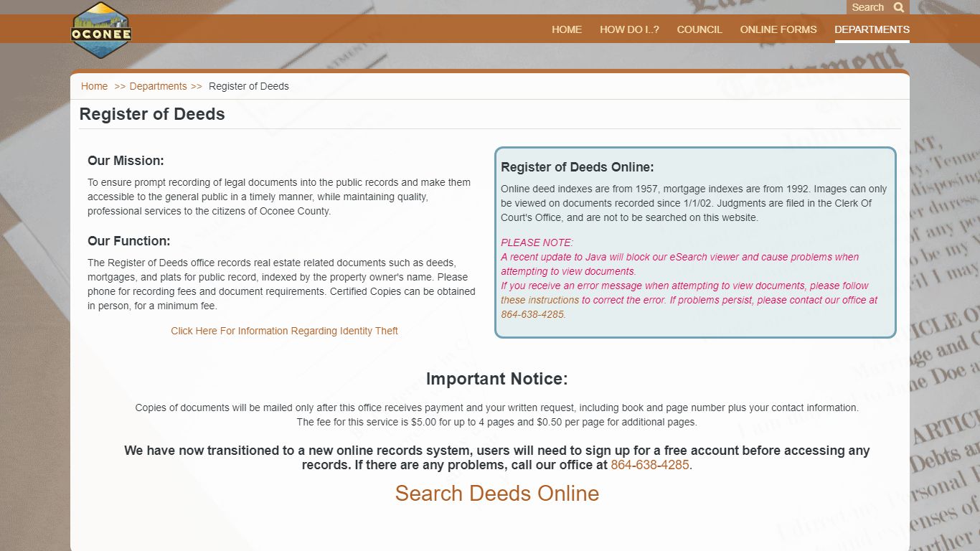The width and height of the screenshot is (980, 551).
Task: Open the ONLINE FORMS menu
Action: 778,29
